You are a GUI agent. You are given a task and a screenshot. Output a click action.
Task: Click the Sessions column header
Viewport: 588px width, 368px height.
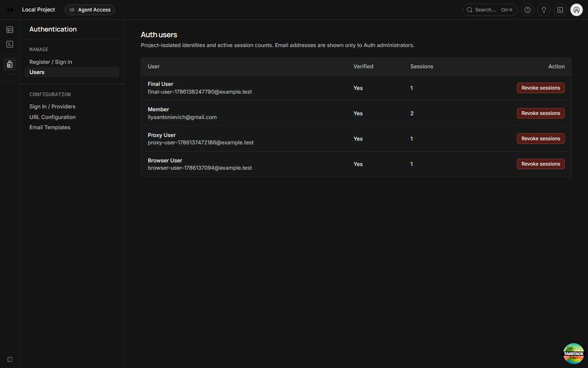422,66
